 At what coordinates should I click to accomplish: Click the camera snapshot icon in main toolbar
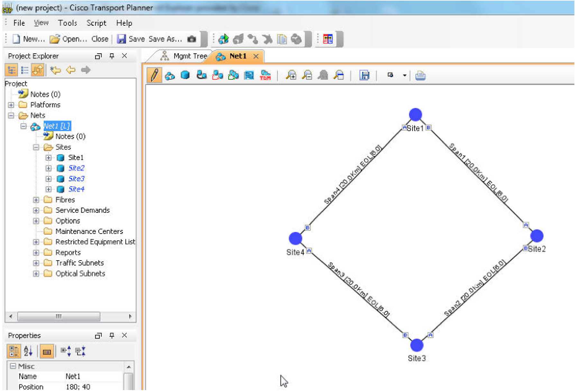pyautogui.click(x=192, y=39)
